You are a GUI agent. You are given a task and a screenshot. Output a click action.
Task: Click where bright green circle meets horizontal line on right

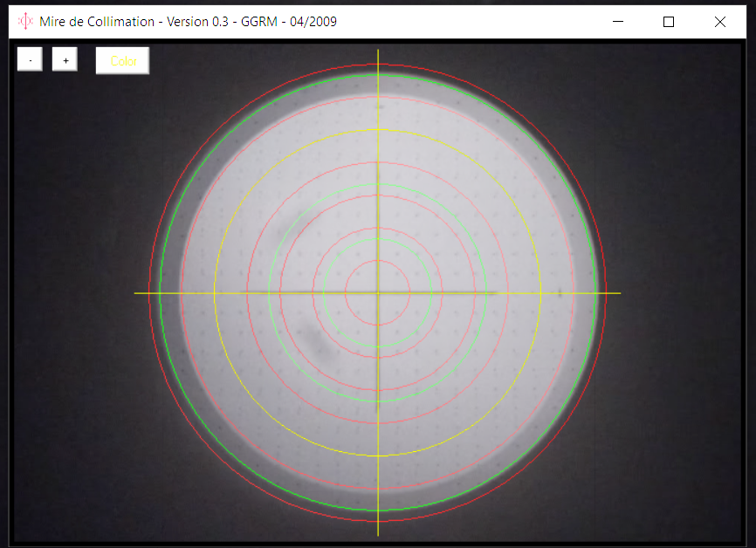pyautogui.click(x=596, y=293)
